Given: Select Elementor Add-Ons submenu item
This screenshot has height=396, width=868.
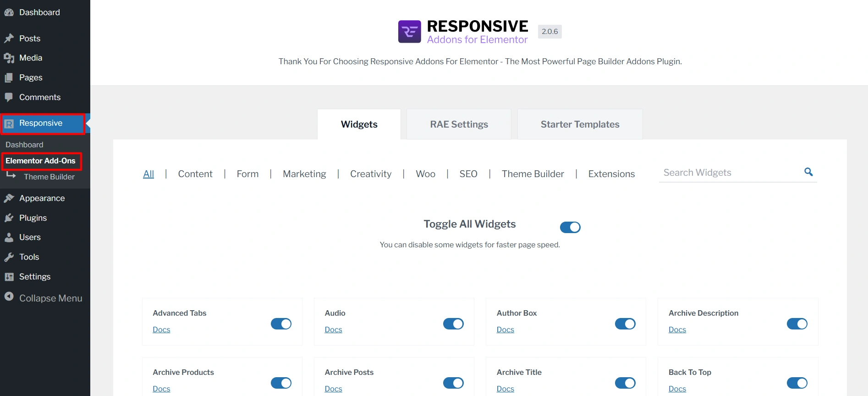Looking at the screenshot, I should 40,161.
